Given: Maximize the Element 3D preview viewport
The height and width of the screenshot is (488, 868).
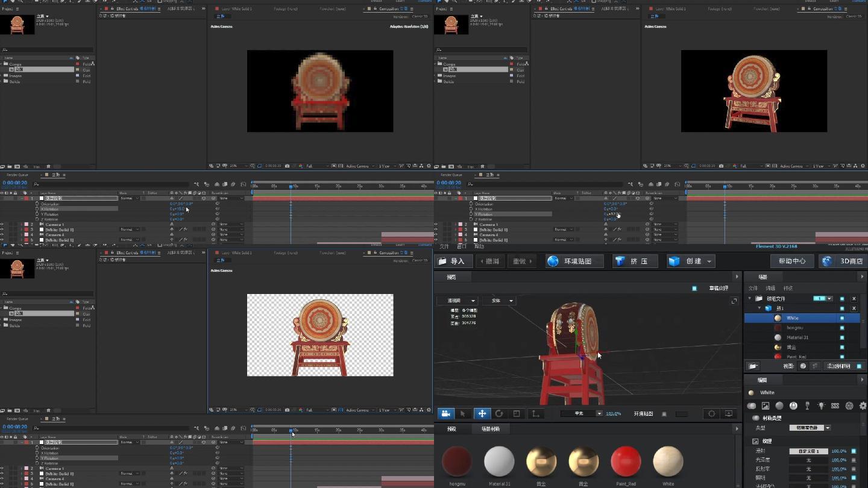Looking at the screenshot, I should (734, 301).
